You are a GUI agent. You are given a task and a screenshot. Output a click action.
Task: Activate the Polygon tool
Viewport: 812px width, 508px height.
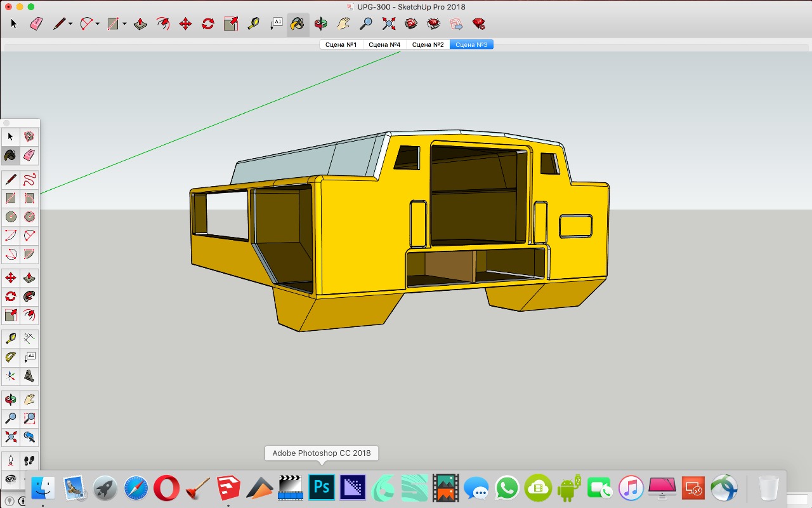pyautogui.click(x=29, y=217)
